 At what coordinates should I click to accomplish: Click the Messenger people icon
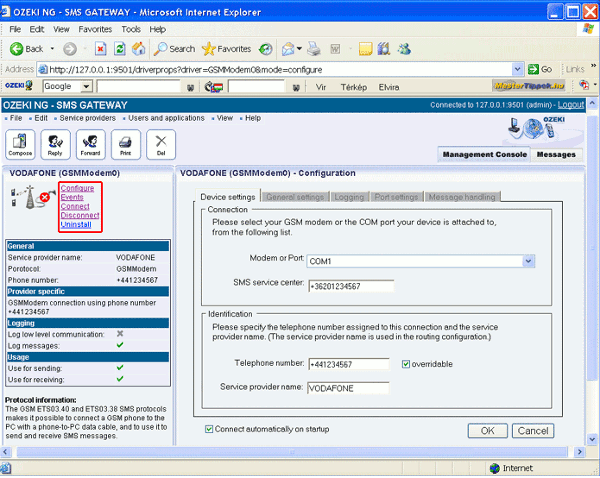click(x=404, y=49)
